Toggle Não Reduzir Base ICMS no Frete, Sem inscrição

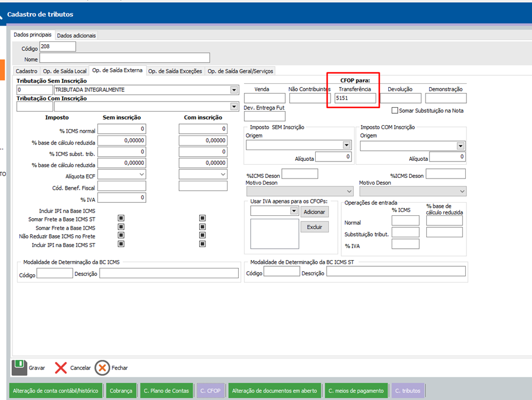pyautogui.click(x=121, y=236)
